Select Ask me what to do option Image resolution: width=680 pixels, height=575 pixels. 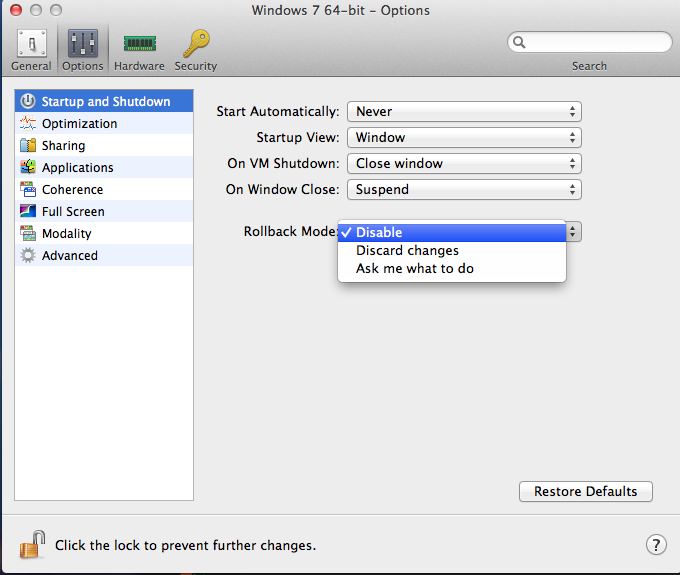coord(452,269)
